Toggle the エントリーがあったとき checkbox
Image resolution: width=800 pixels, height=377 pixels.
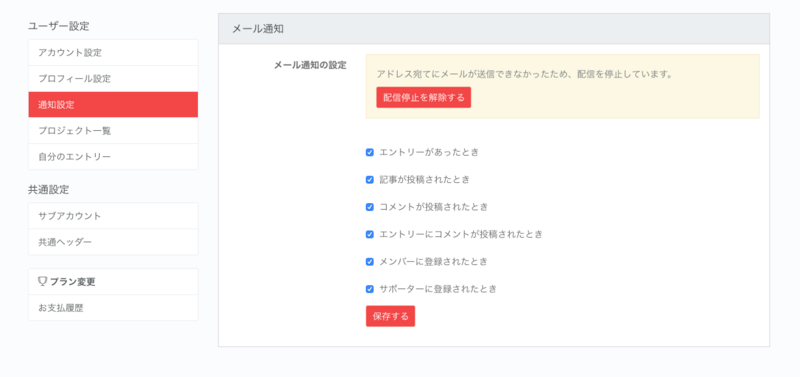370,153
